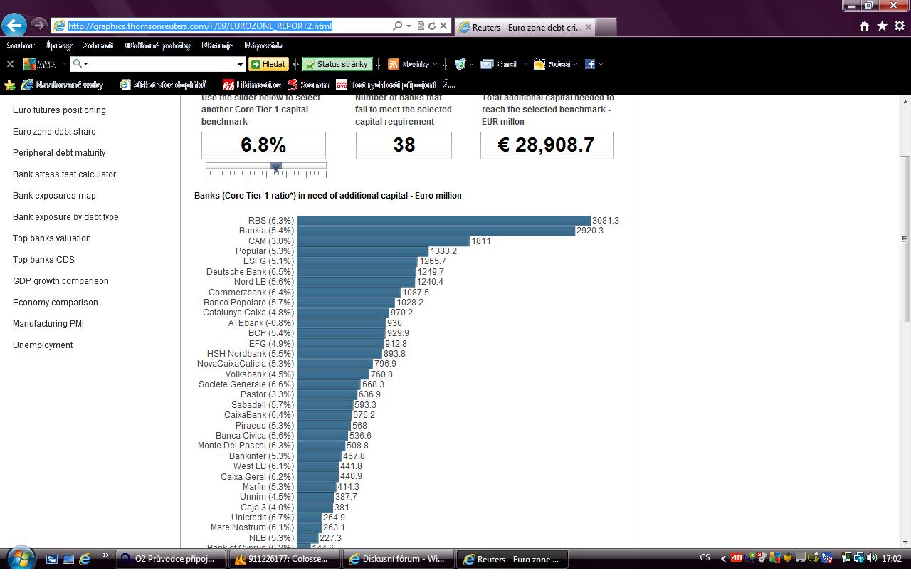The image size is (911, 588).
Task: Open the GDP growth comparison link
Action: pyautogui.click(x=60, y=281)
